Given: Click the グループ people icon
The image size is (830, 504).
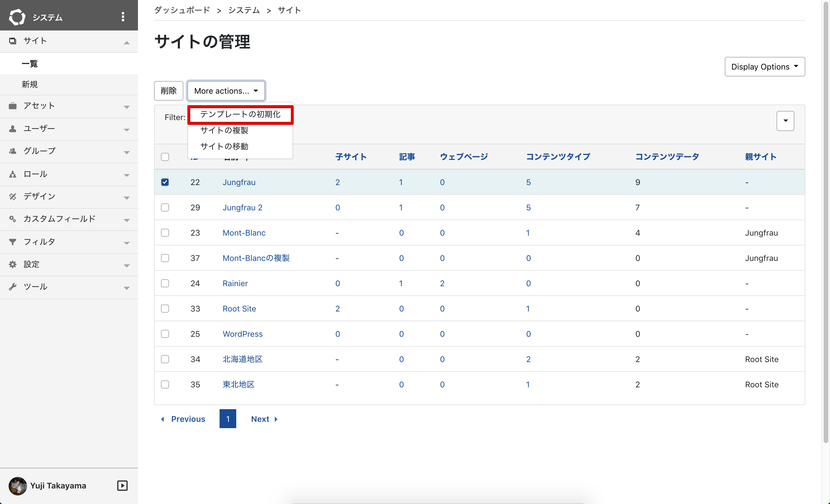Looking at the screenshot, I should [13, 151].
